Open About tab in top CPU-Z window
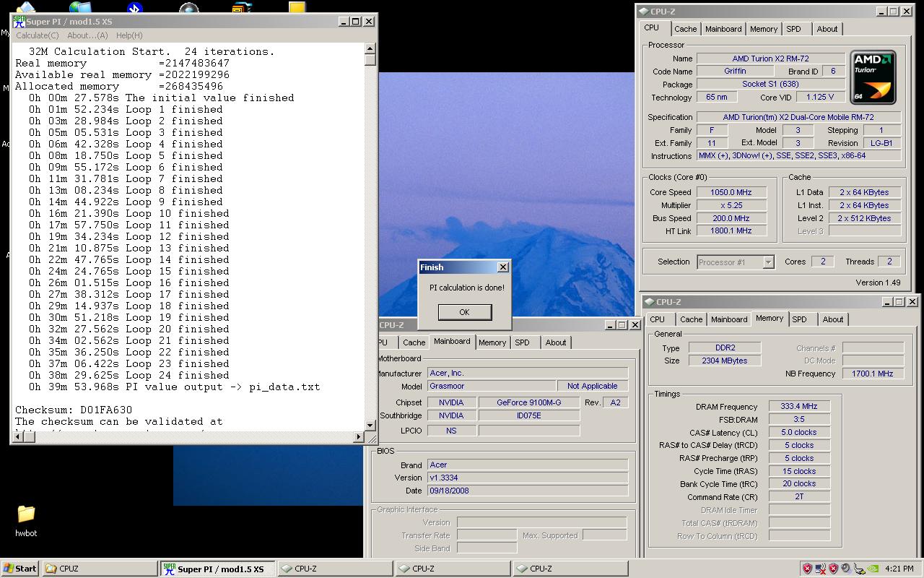The height and width of the screenshot is (578, 924). [x=827, y=29]
